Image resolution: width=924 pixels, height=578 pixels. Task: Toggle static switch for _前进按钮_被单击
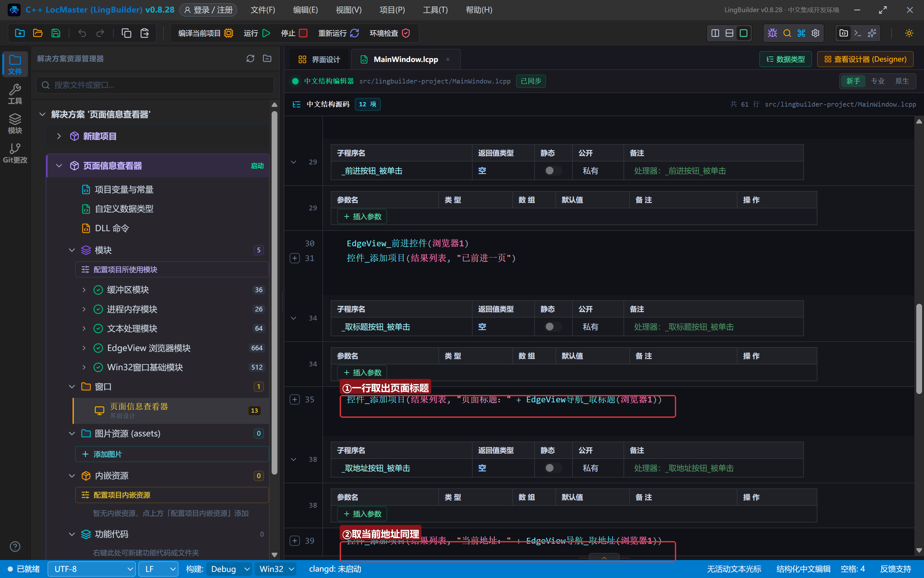pos(553,171)
